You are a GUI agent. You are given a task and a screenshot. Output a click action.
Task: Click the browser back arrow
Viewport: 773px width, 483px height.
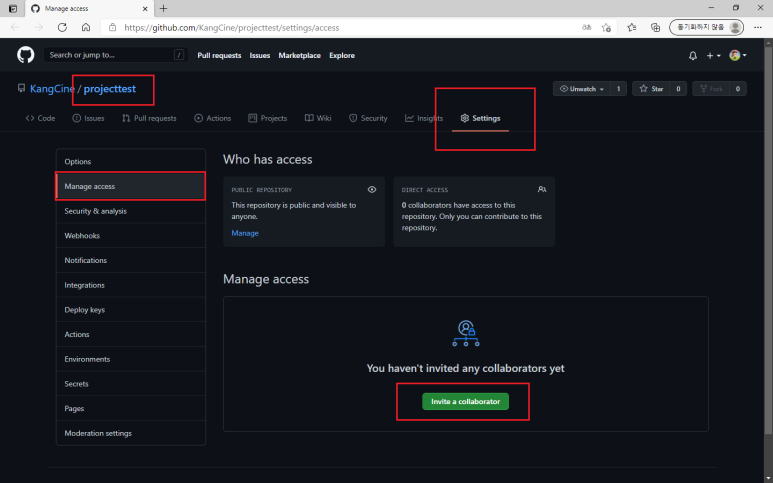(x=15, y=28)
